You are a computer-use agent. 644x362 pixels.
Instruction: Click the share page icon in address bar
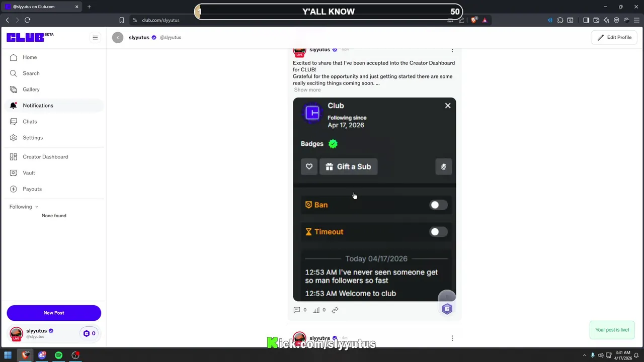(x=461, y=20)
